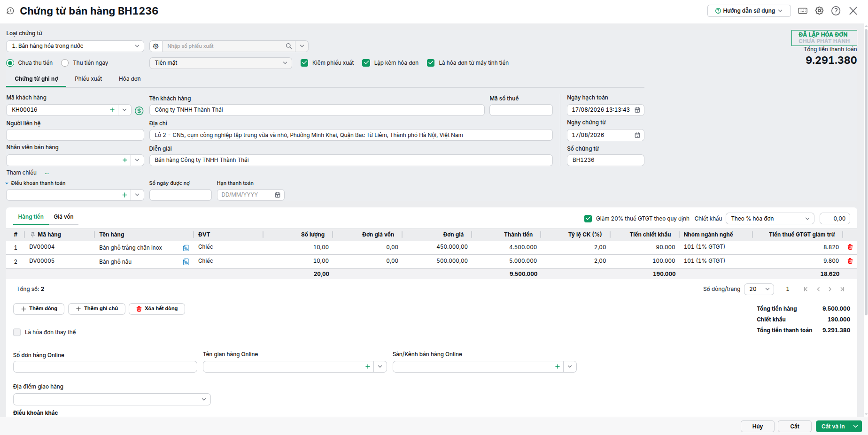This screenshot has width=868, height=435.
Task: Delete row 1 with red trash icon
Action: point(850,247)
